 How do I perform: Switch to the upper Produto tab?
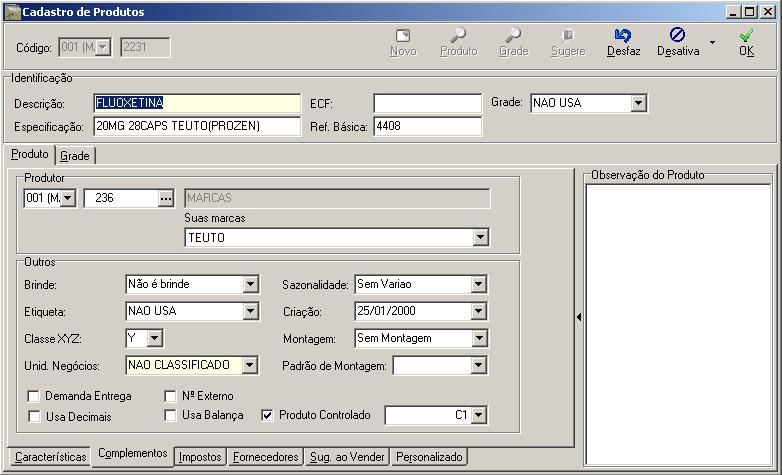coord(30,154)
